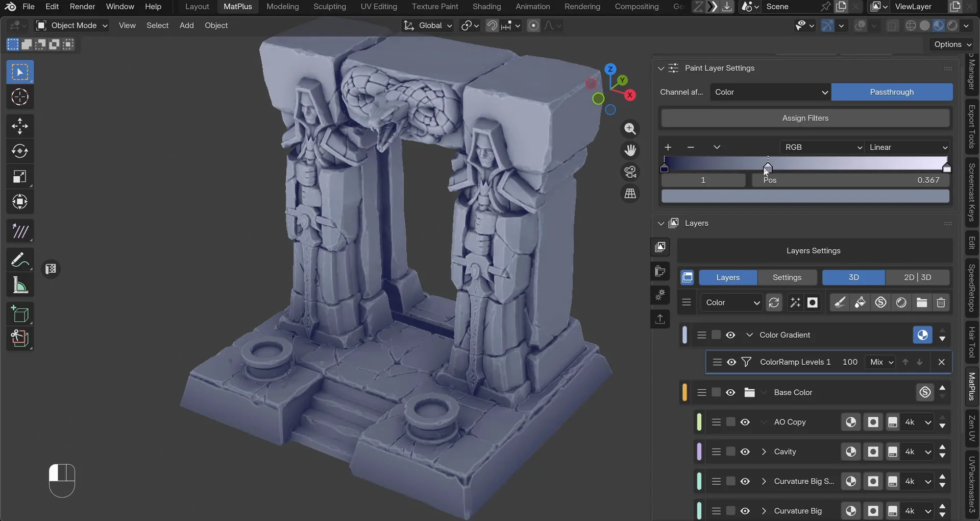
Task: Select the Annotate tool
Action: pyautogui.click(x=20, y=260)
